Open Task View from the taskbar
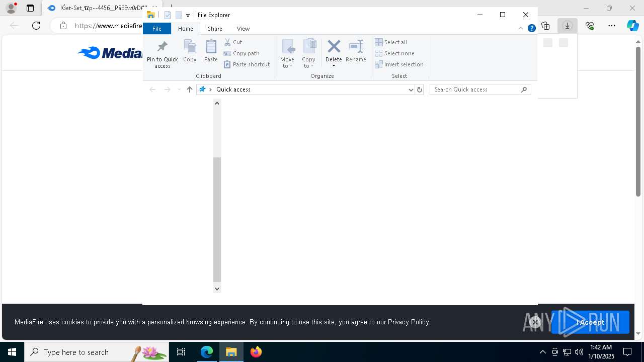Image resolution: width=644 pixels, height=362 pixels. [x=181, y=352]
